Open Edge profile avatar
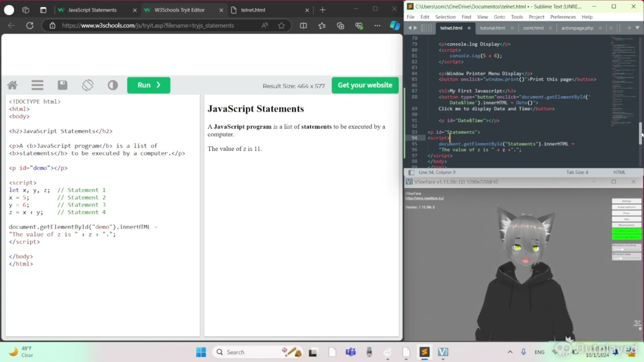 [x=9, y=10]
